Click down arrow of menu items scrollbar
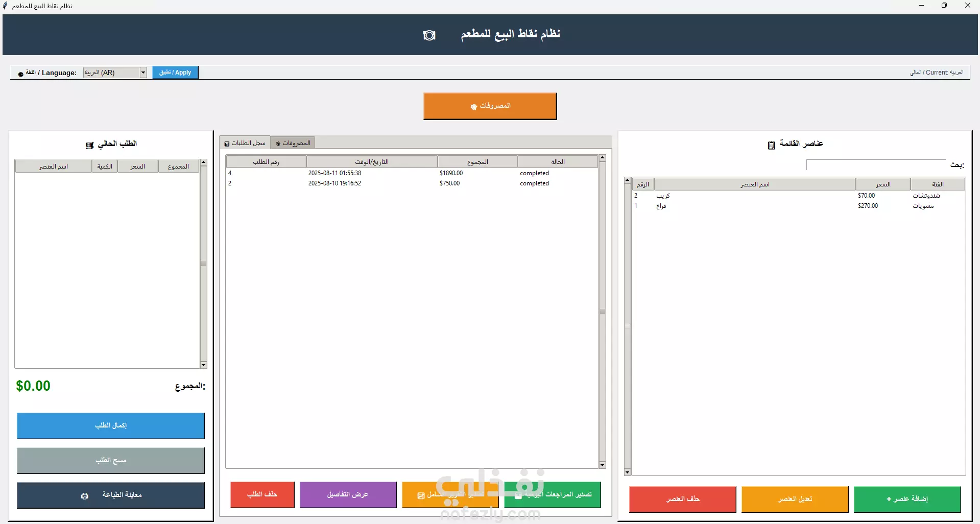The height and width of the screenshot is (524, 980). pos(628,472)
